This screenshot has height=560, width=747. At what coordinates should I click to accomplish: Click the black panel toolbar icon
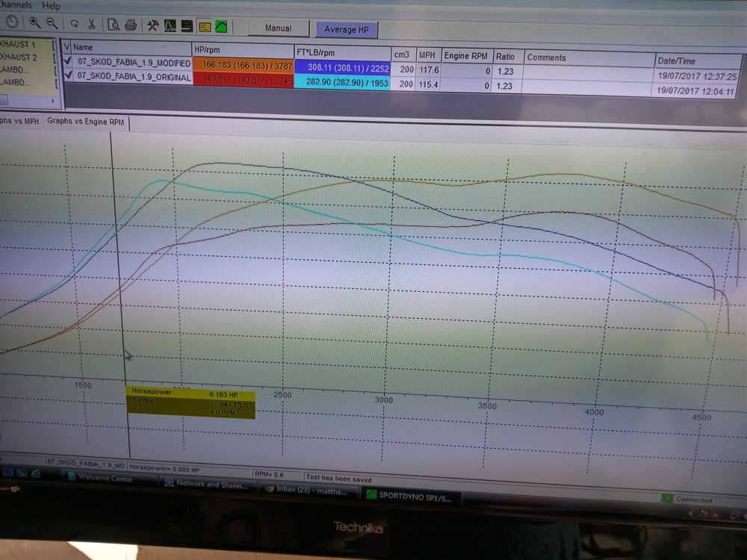(187, 26)
